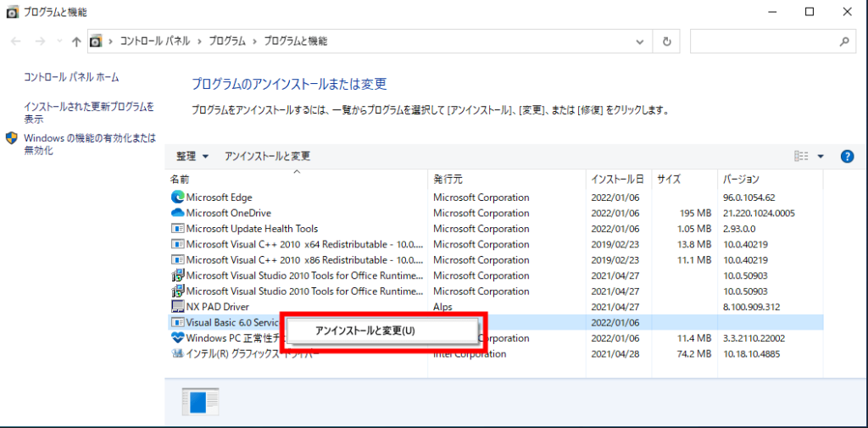Click the view layout icon
This screenshot has width=868, height=428.
click(x=802, y=157)
